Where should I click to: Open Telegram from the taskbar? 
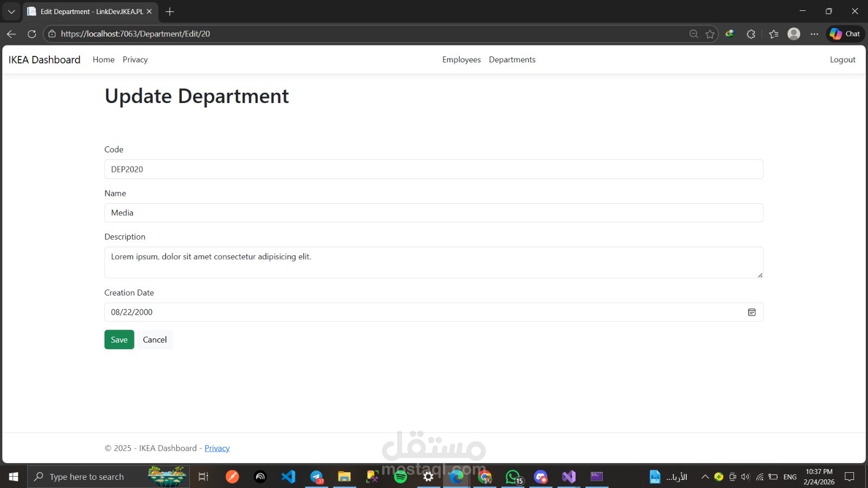[317, 477]
